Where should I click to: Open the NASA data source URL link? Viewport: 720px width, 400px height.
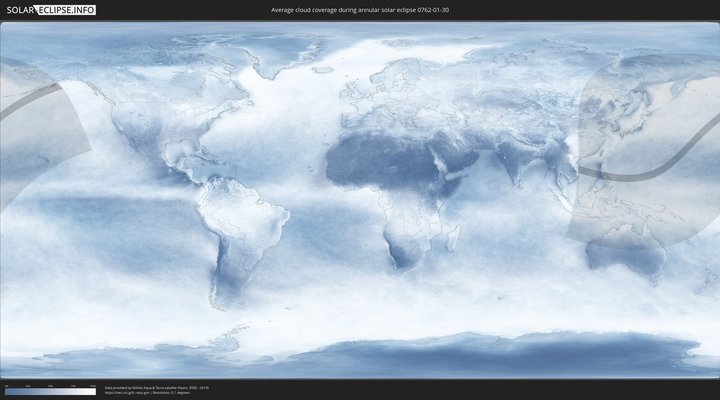click(128, 392)
